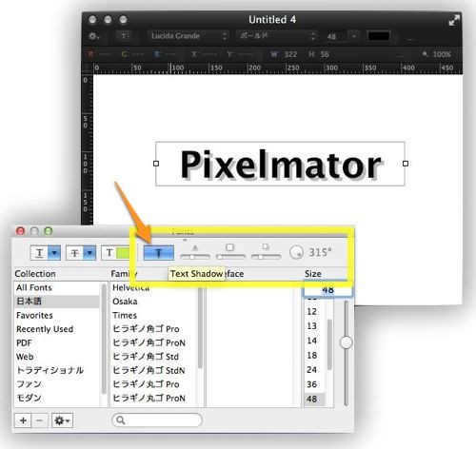Open the black text color swatch in toolbar
The image size is (476, 449).
pyautogui.click(x=378, y=36)
